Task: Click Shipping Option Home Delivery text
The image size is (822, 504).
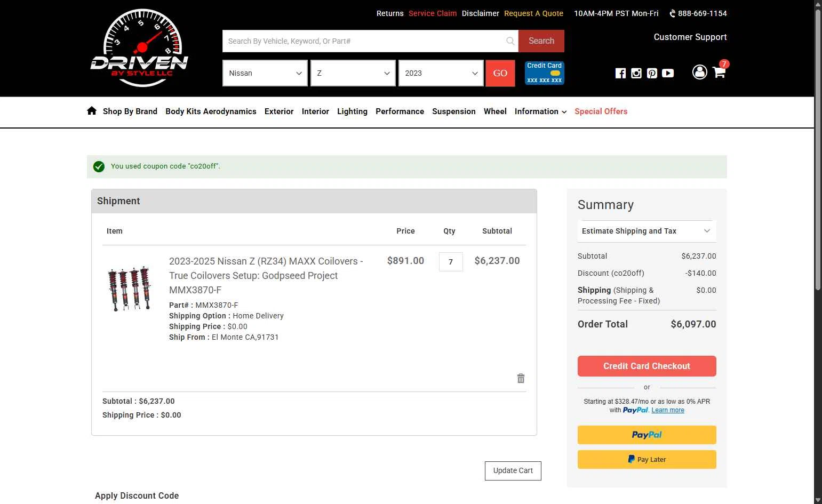Action: [226, 316]
